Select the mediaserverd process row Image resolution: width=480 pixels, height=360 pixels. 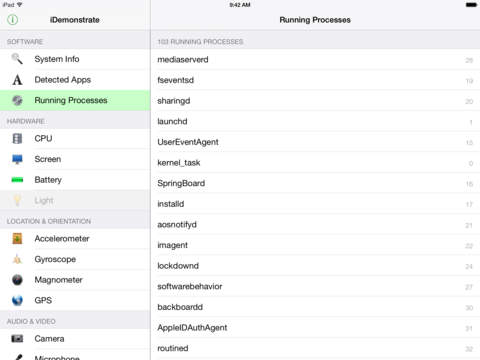[315, 59]
